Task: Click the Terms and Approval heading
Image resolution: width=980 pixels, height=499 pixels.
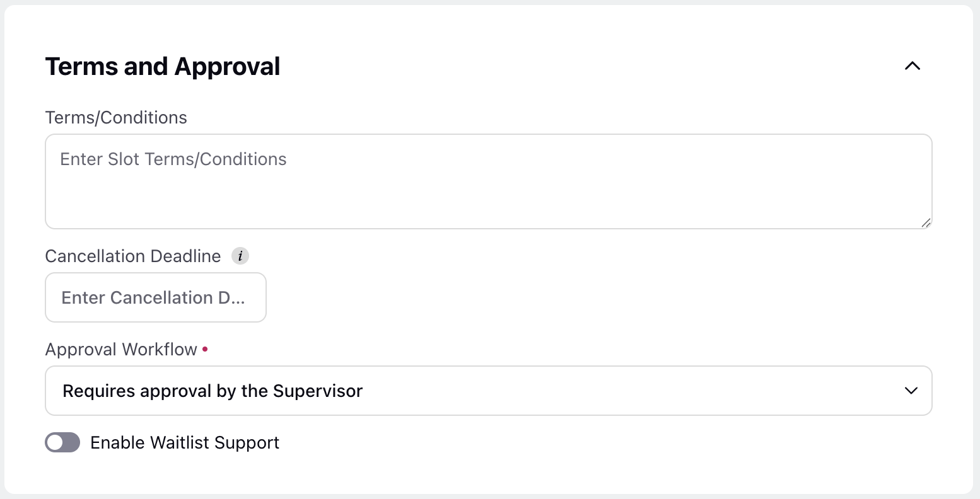Action: pos(163,67)
